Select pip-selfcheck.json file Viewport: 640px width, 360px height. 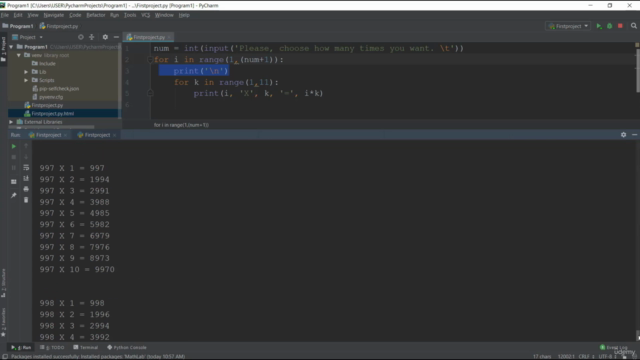pos(56,89)
